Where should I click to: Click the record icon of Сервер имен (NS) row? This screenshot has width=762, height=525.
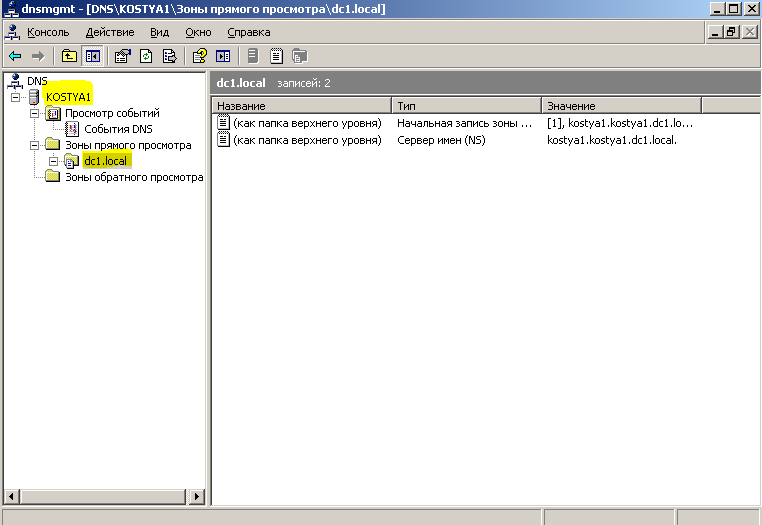point(223,140)
